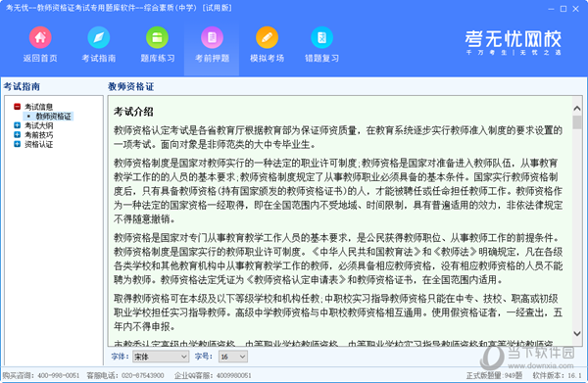Minimize the application window
Viewport: 588px width, 383px height.
coord(551,9)
